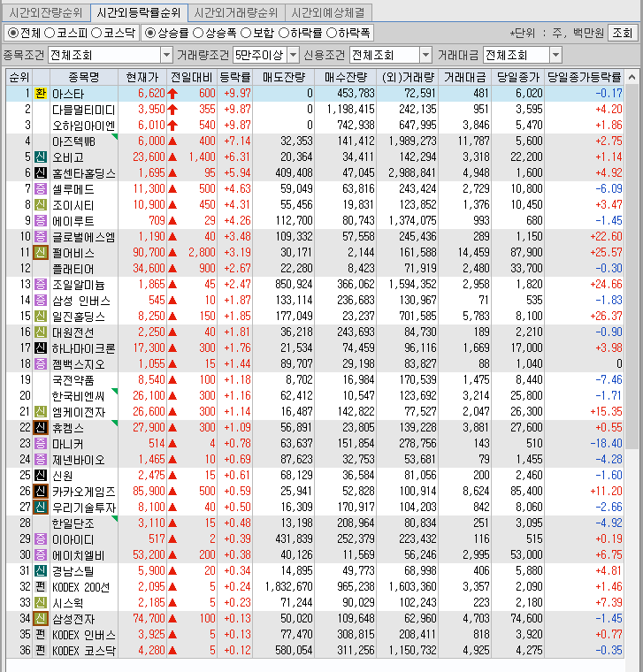Select 코스피 market radio button

click(50, 33)
